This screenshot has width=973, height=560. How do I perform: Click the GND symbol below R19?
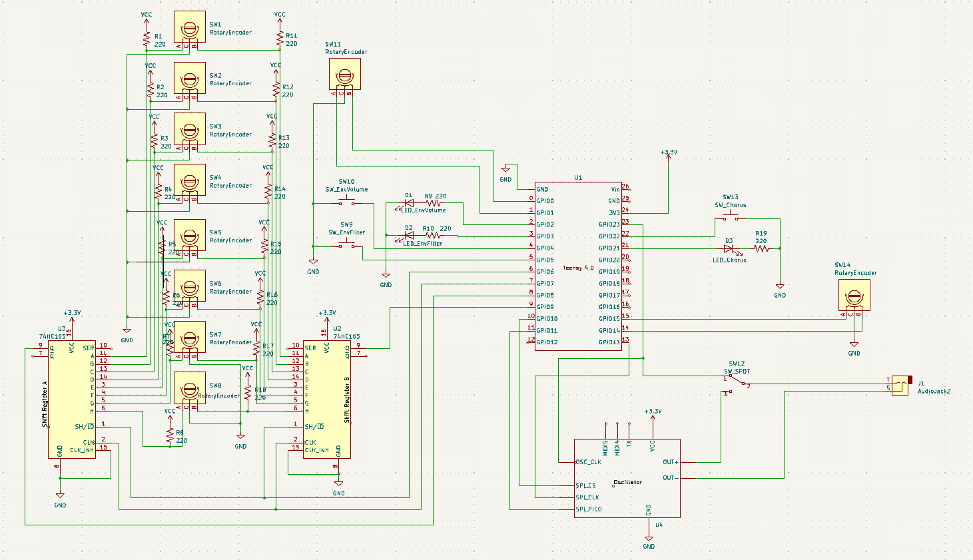point(780,290)
